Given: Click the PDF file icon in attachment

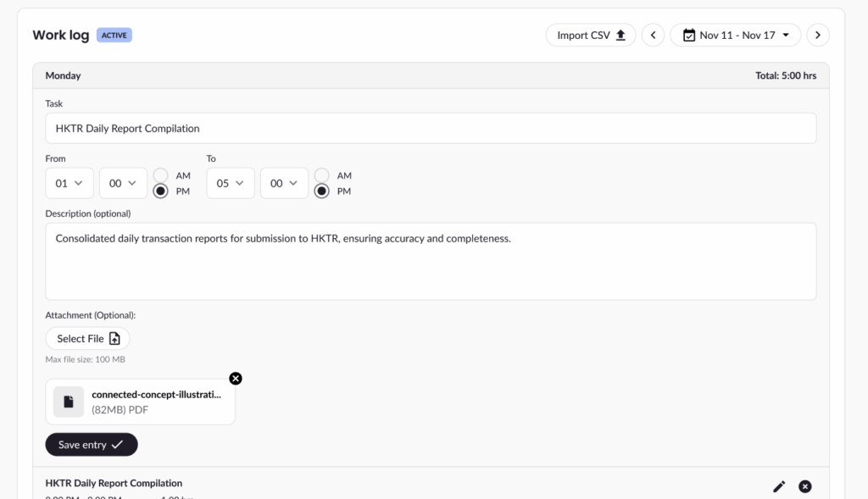Looking at the screenshot, I should pos(69,402).
